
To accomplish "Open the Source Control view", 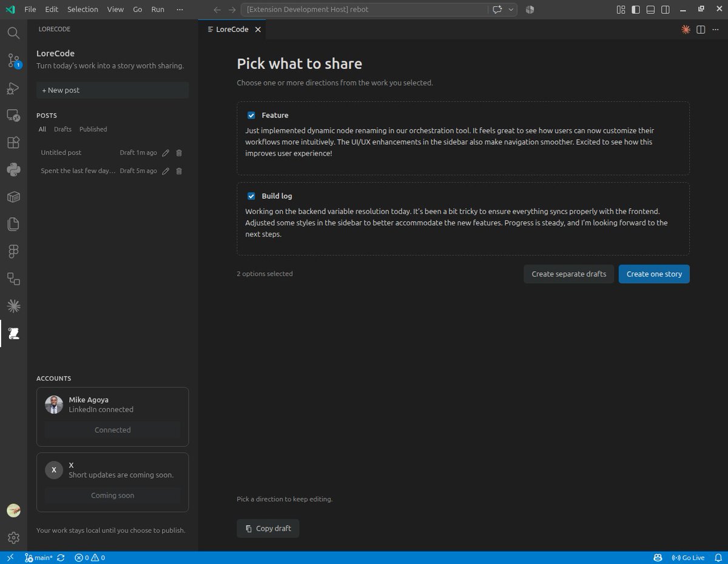I will pos(13,60).
